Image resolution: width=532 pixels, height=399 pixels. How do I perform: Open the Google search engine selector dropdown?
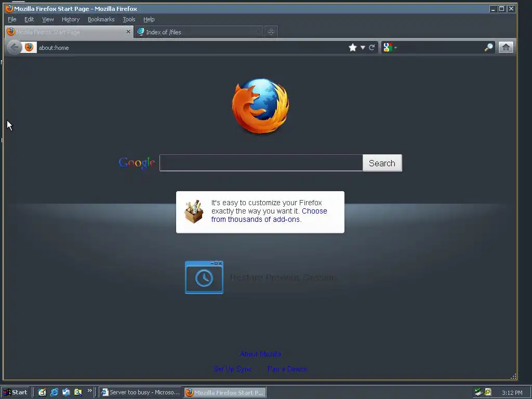tap(390, 47)
